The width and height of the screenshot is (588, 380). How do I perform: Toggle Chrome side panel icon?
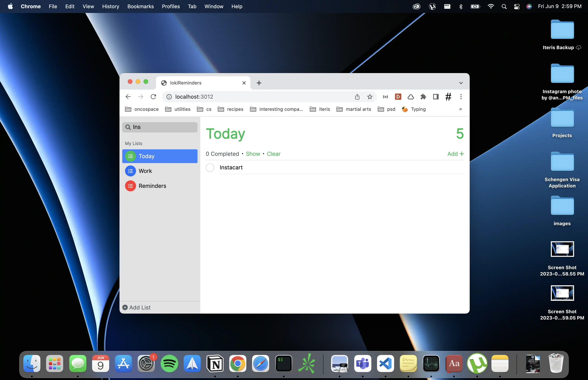436,97
